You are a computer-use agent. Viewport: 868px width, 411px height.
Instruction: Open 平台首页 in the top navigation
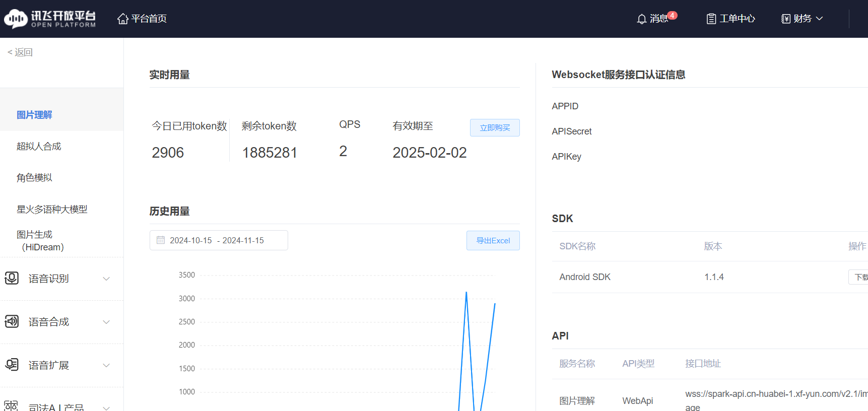(149, 19)
